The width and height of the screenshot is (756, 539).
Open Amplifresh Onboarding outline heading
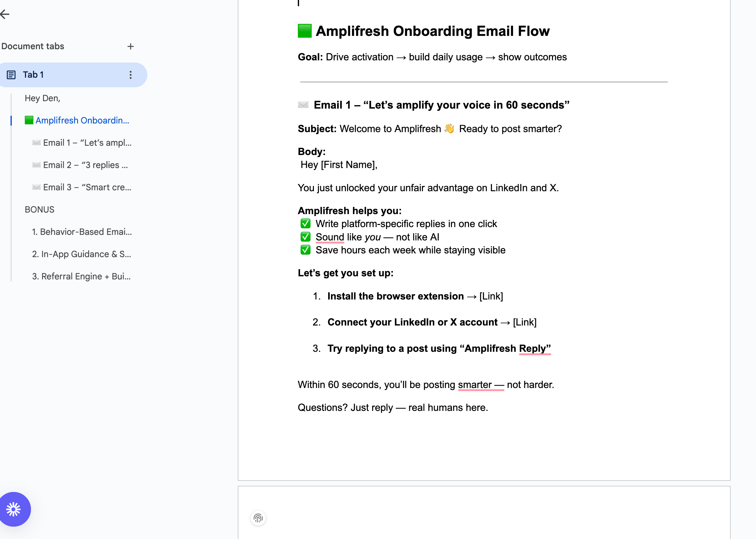pyautogui.click(x=82, y=120)
